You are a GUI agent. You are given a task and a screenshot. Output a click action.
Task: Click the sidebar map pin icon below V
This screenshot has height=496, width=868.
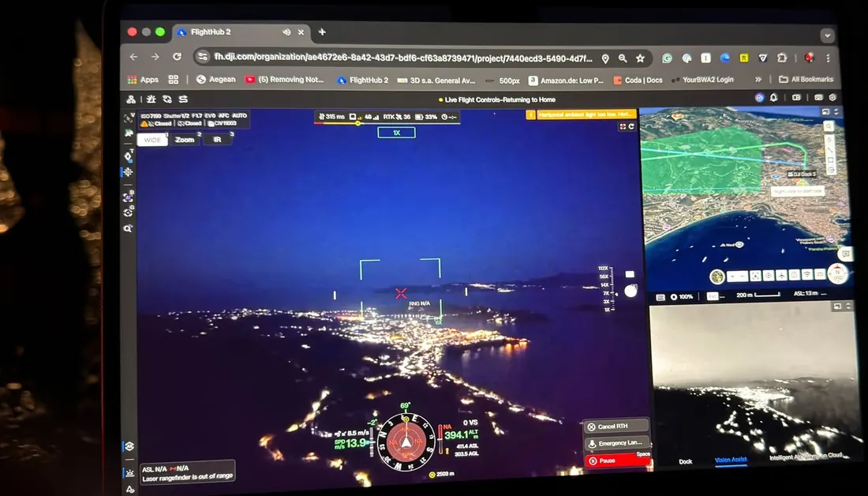[129, 133]
